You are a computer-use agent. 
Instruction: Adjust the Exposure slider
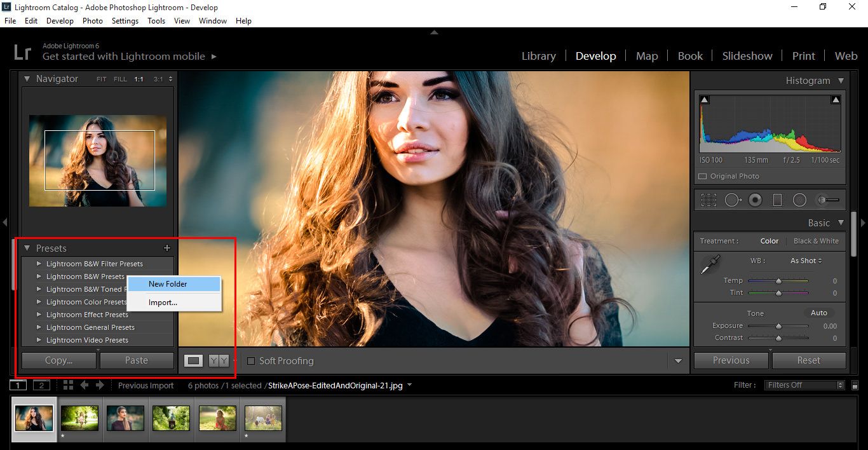tap(778, 326)
